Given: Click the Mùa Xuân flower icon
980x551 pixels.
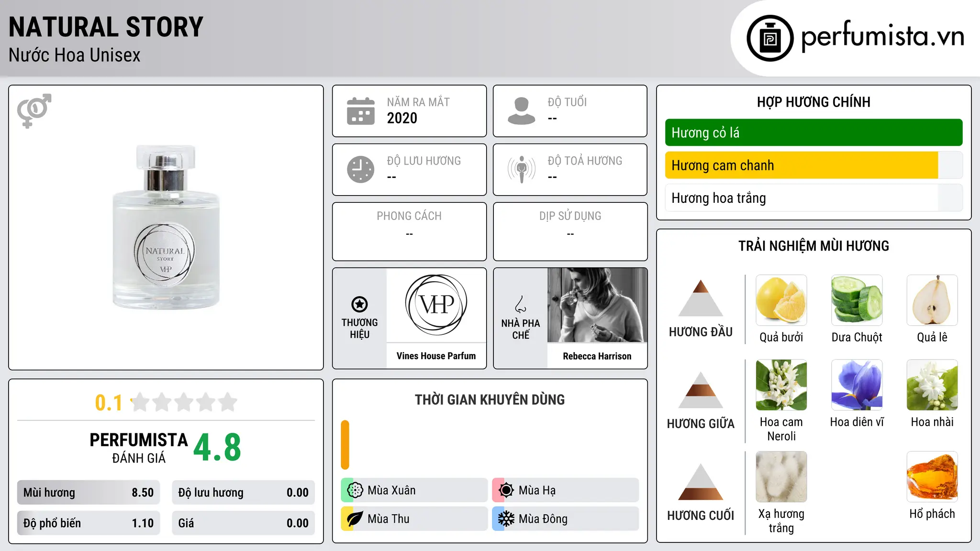Looking at the screenshot, I should coord(355,490).
